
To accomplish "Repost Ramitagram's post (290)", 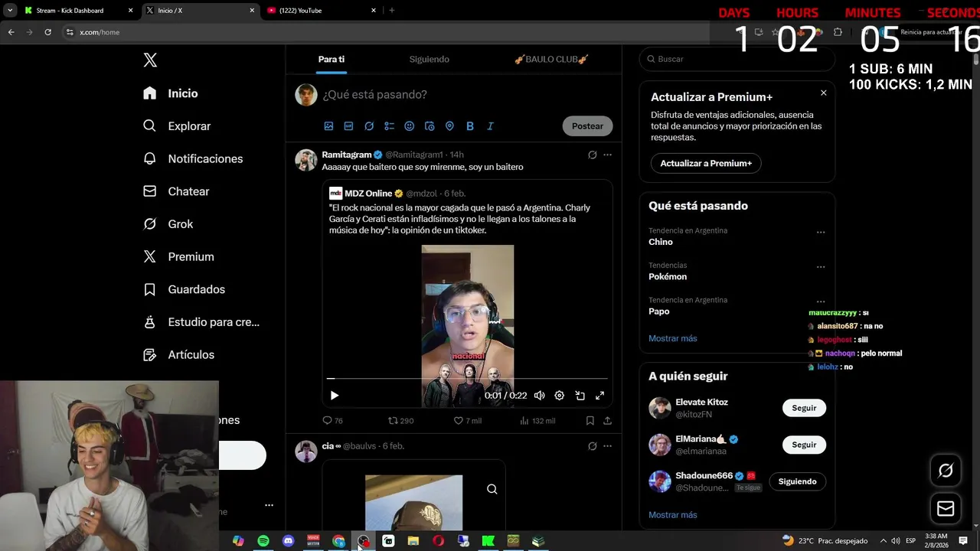I will [400, 421].
